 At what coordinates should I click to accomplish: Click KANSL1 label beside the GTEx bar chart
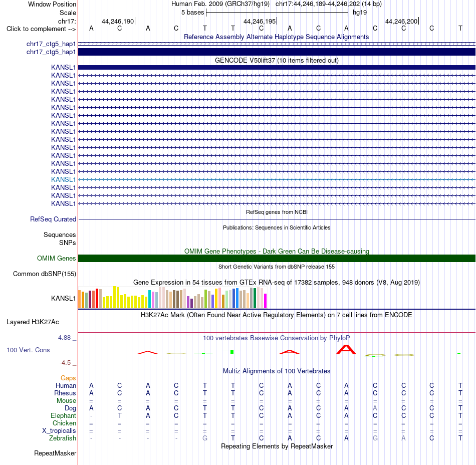point(63,298)
